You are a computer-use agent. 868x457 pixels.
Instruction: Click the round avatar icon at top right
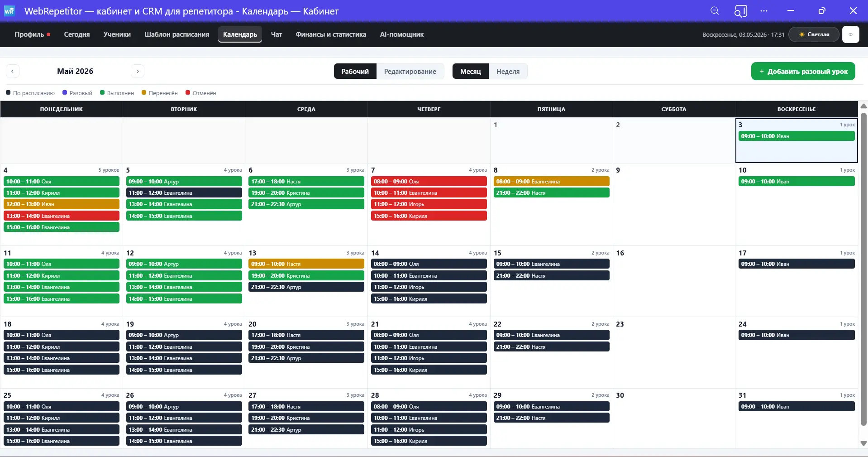point(850,34)
